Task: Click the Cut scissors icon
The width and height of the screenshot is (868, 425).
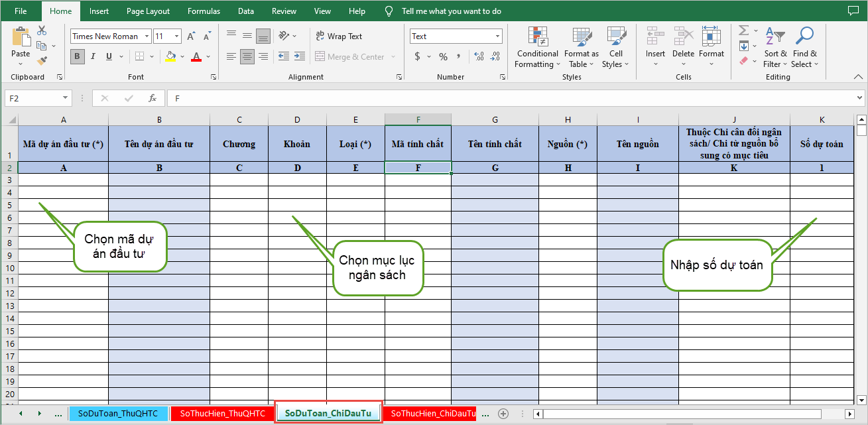Action: click(x=42, y=30)
